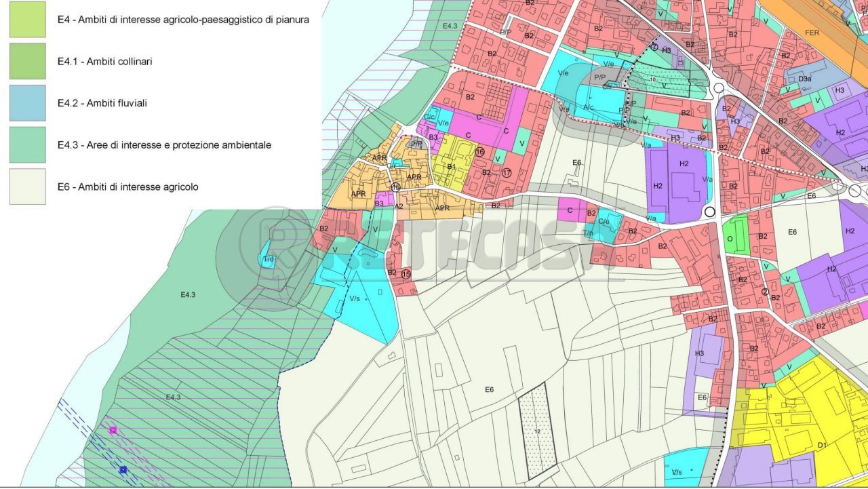This screenshot has height=489, width=868.
Task: Click the circled number 16 map marker
Action: click(x=479, y=153)
